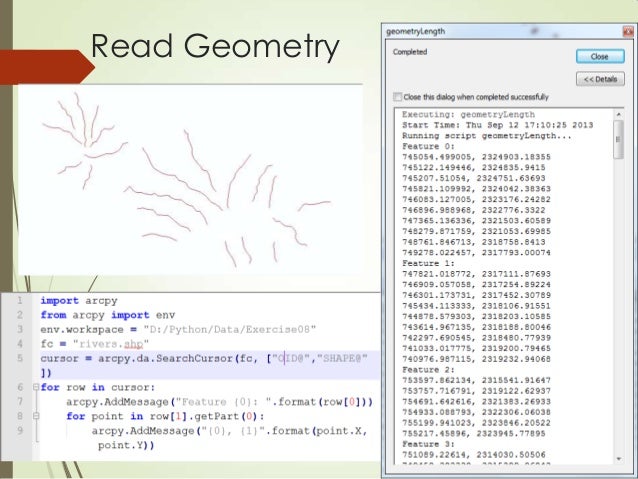Click line number 9 in code gutter
The height and width of the screenshot is (479, 638).
tap(20, 431)
